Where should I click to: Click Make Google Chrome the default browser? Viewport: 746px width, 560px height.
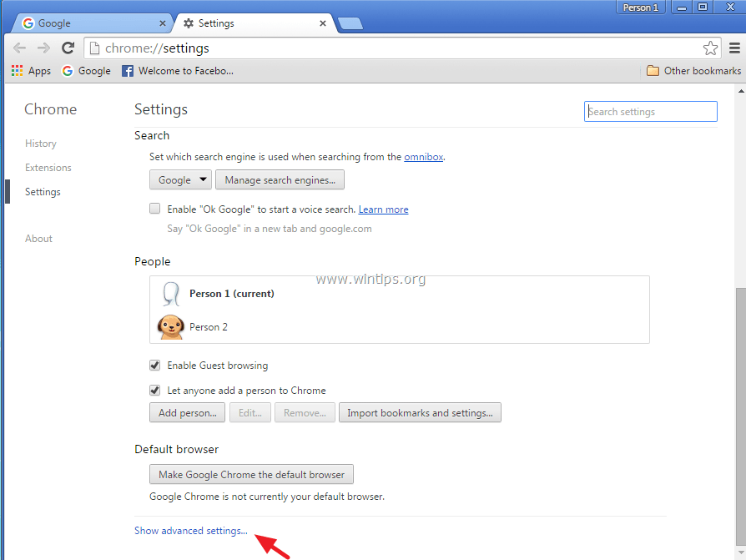pos(251,474)
